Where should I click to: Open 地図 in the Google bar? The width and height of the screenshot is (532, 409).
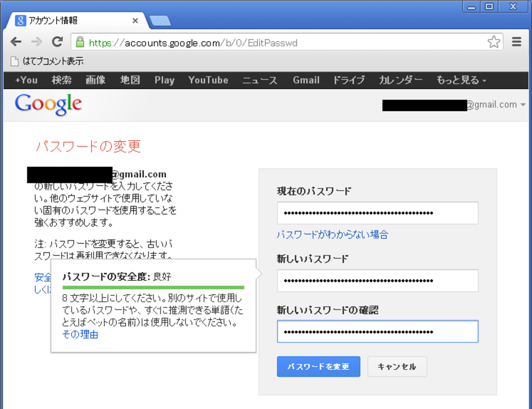tap(130, 80)
